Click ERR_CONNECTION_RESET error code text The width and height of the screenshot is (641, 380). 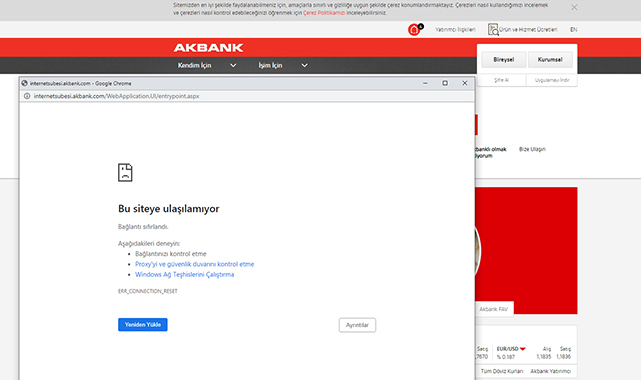point(148,291)
